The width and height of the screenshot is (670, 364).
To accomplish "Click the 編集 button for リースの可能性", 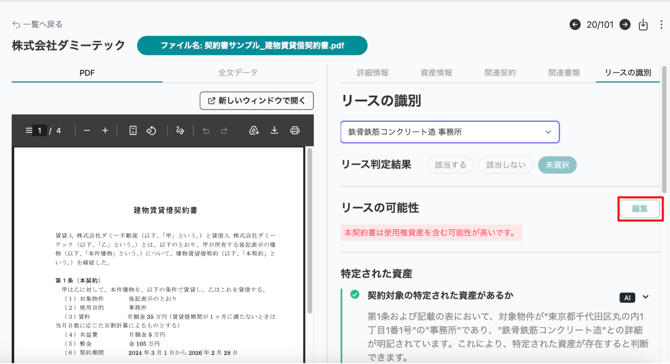I will 640,209.
